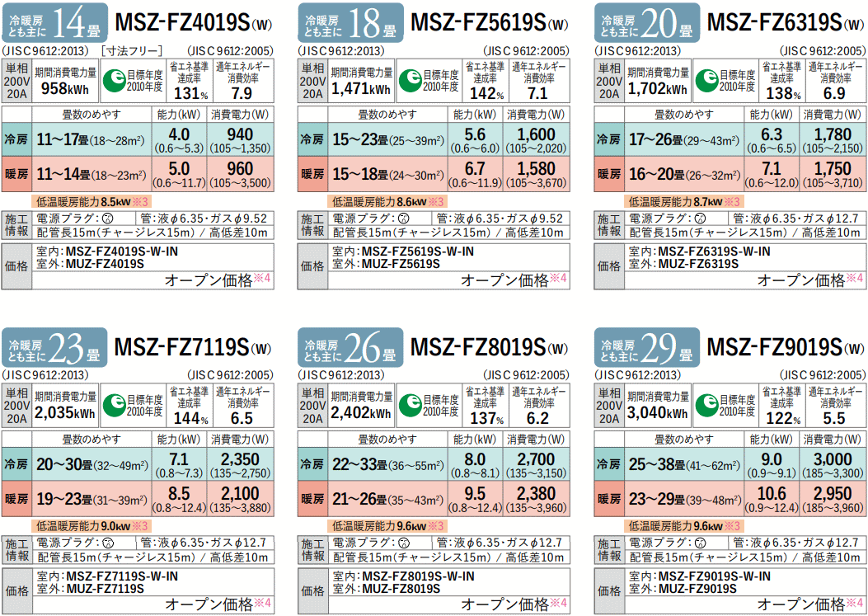
Task: Click the green e-mark icon for MSZ-FZ5619S
Action: click(411, 80)
